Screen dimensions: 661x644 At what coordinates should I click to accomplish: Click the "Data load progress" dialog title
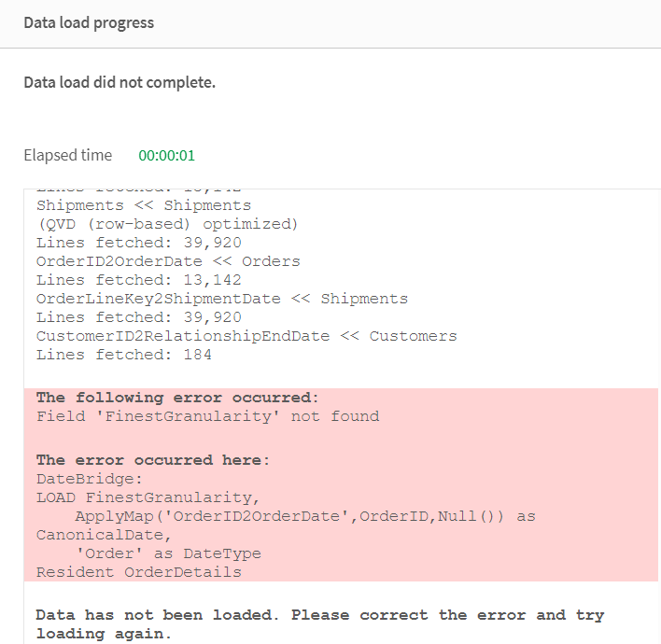[x=89, y=23]
